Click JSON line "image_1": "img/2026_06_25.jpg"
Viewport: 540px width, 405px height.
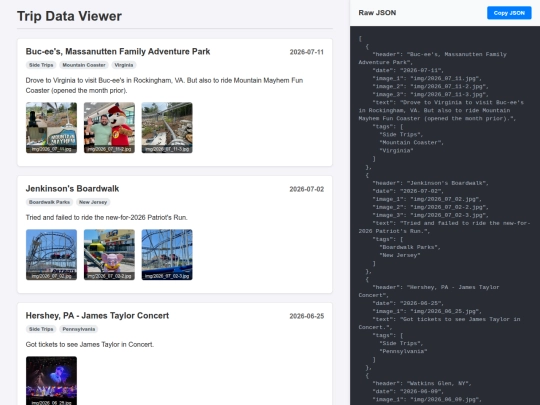coord(427,311)
